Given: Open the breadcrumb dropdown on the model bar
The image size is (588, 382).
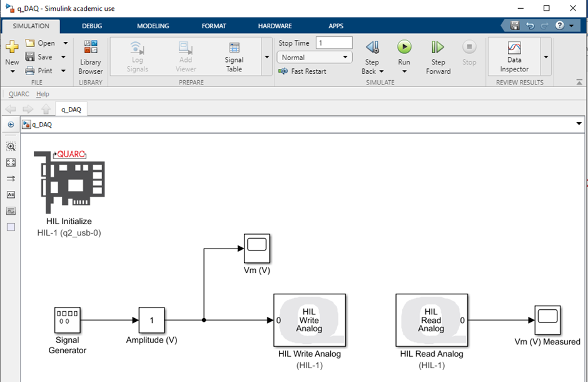Looking at the screenshot, I should (578, 124).
